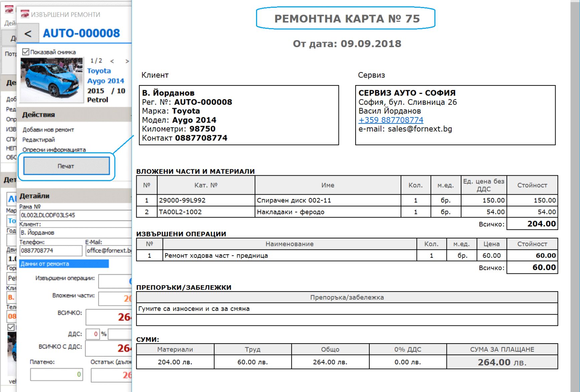Click the Печат button
Screen dimensions: 580x392
click(66, 166)
